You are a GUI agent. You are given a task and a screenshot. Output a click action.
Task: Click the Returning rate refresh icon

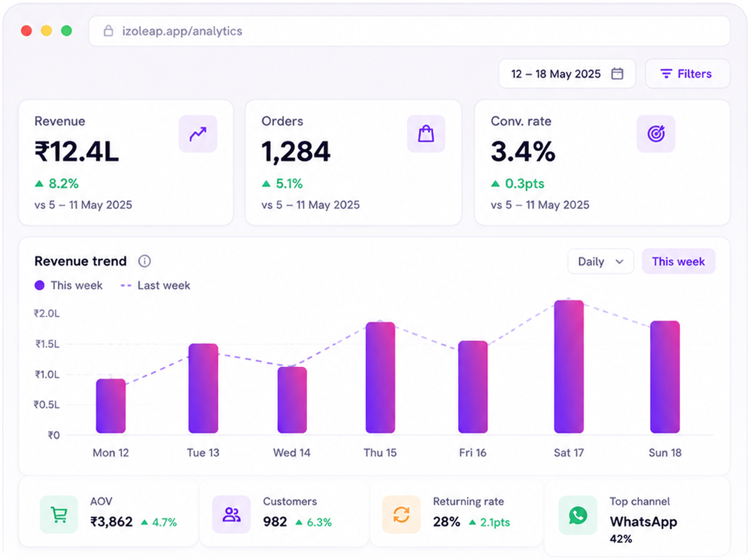coord(401,514)
